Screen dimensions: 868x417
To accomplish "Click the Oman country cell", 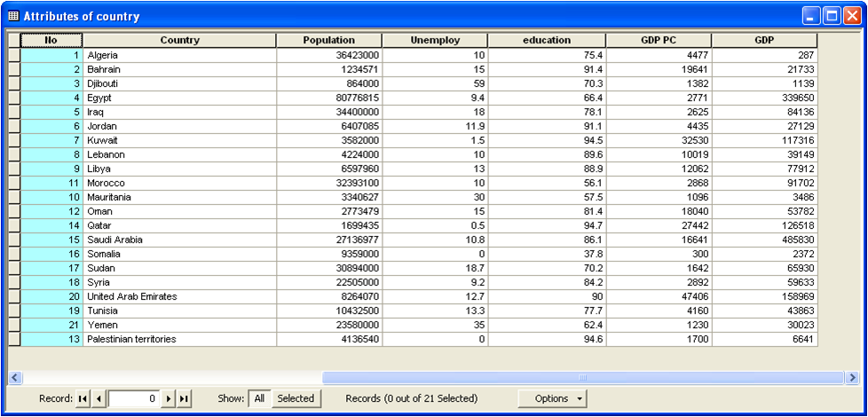I will [180, 212].
